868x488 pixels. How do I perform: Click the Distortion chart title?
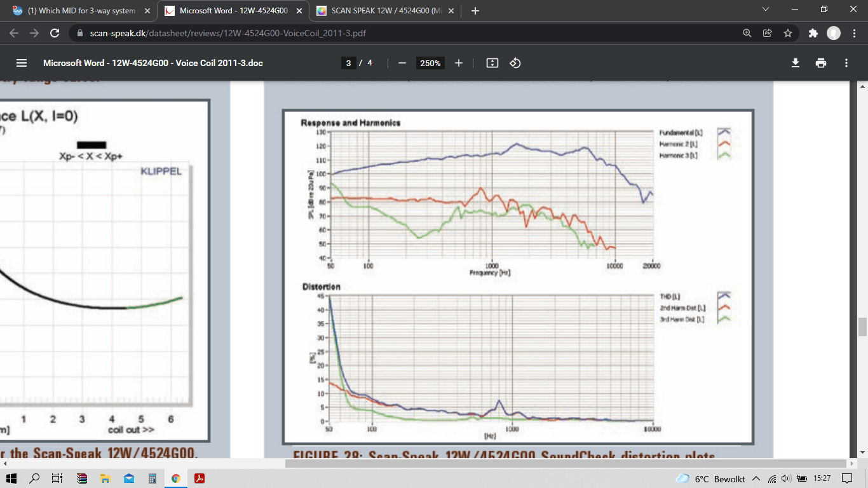click(322, 287)
